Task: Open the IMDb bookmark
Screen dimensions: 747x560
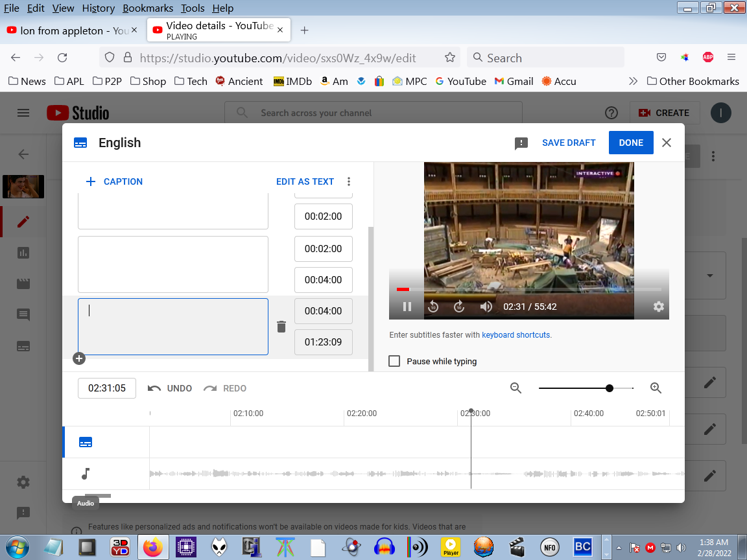Action: click(x=292, y=82)
